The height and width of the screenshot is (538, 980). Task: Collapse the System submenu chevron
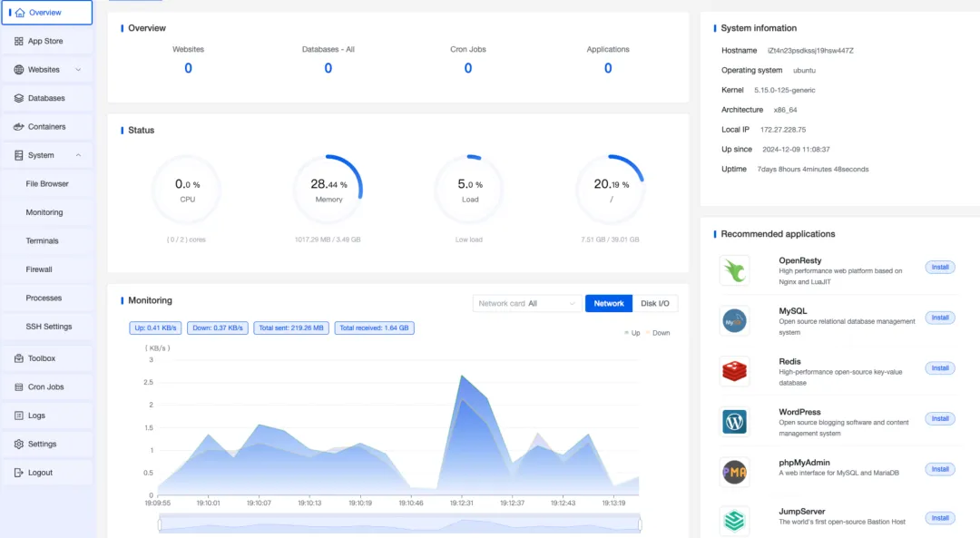point(78,155)
